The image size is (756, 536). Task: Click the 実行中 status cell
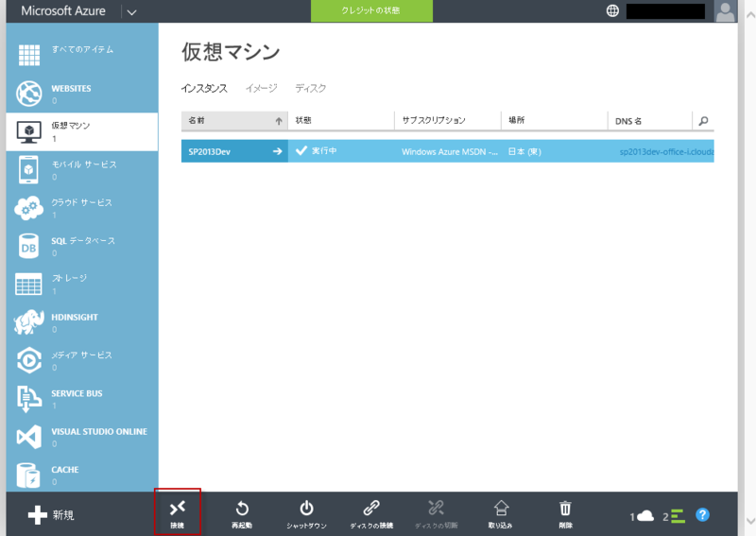point(341,151)
